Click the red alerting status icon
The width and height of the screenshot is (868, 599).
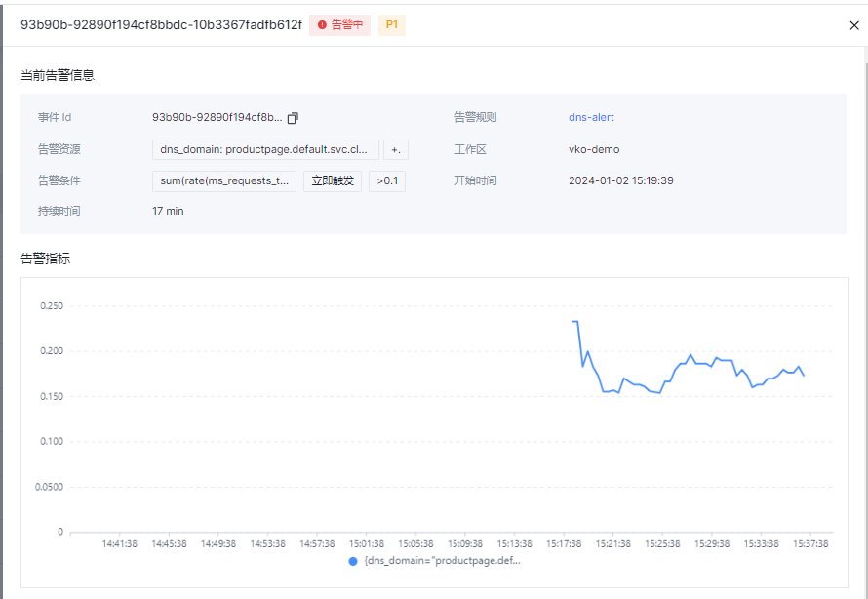tap(322, 25)
